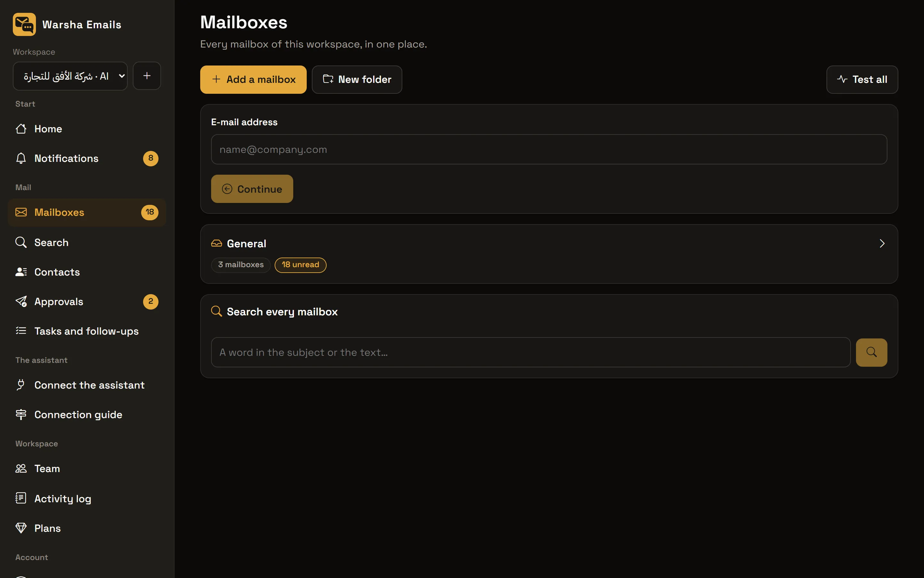Screen dimensions: 924x578
Task: Expand the General folder chevron
Action: click(x=882, y=243)
